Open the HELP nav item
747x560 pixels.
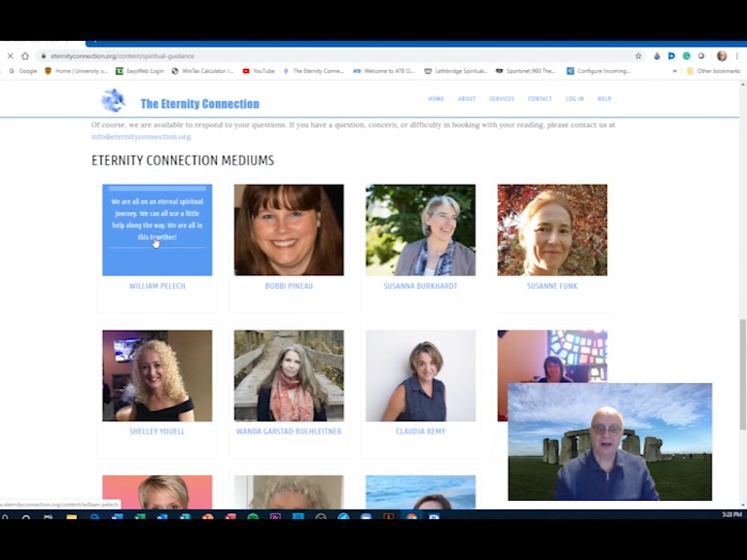pos(604,99)
